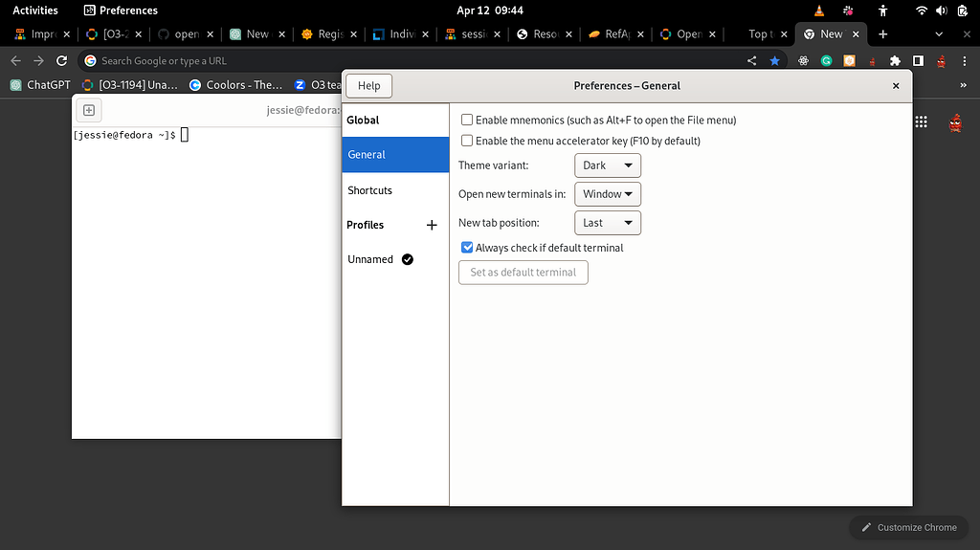Enable mnemonics checkbox

tap(467, 121)
